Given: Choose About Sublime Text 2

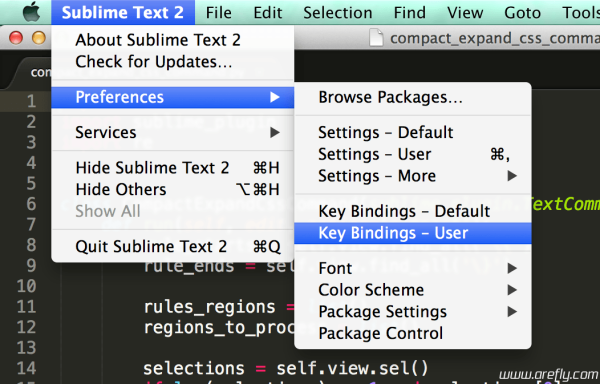Looking at the screenshot, I should click(x=173, y=40).
